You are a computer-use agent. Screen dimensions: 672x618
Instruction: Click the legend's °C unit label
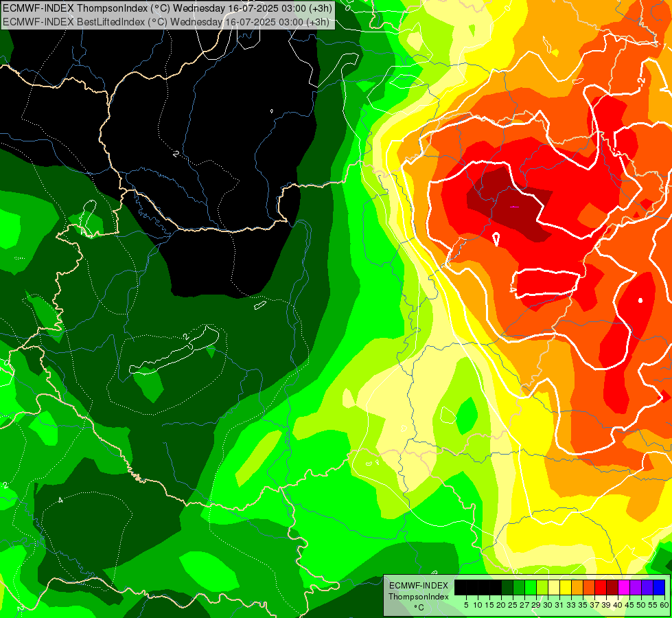pos(419,608)
